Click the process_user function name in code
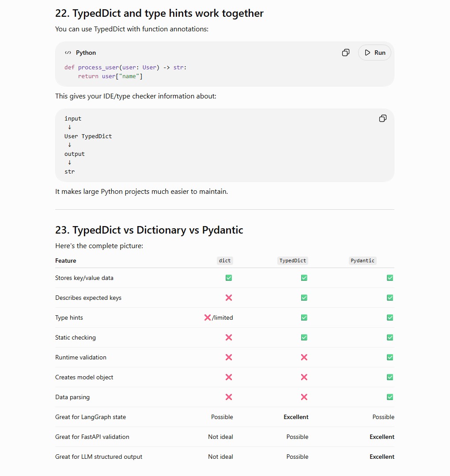 click(98, 68)
